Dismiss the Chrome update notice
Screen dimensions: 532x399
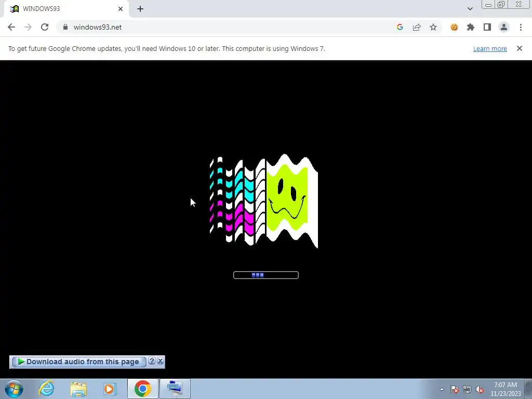[x=519, y=48]
